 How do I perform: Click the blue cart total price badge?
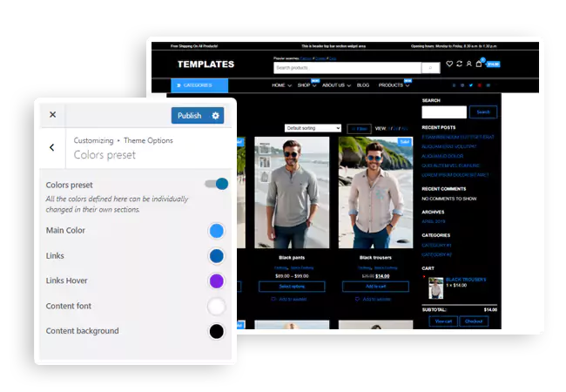pos(493,64)
